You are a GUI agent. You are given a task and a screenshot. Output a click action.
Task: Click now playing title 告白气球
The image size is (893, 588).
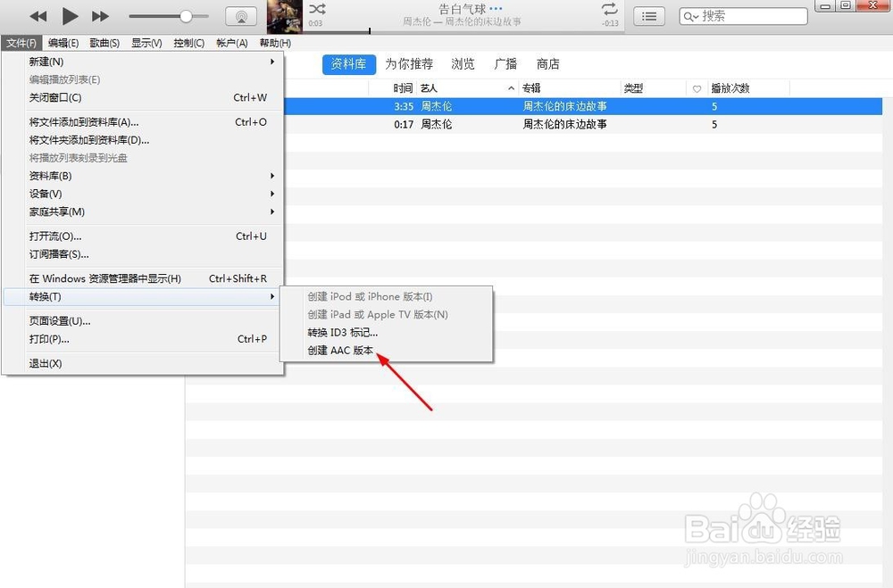coord(462,9)
